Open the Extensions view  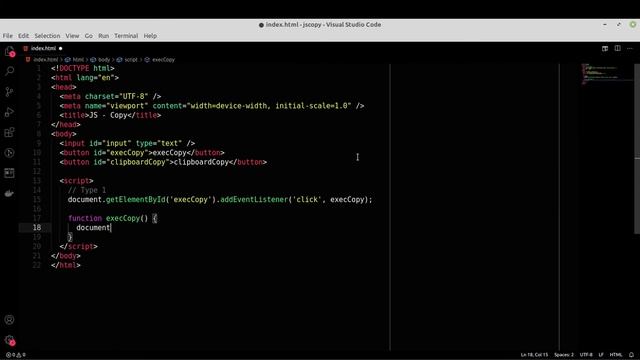[x=9, y=132]
